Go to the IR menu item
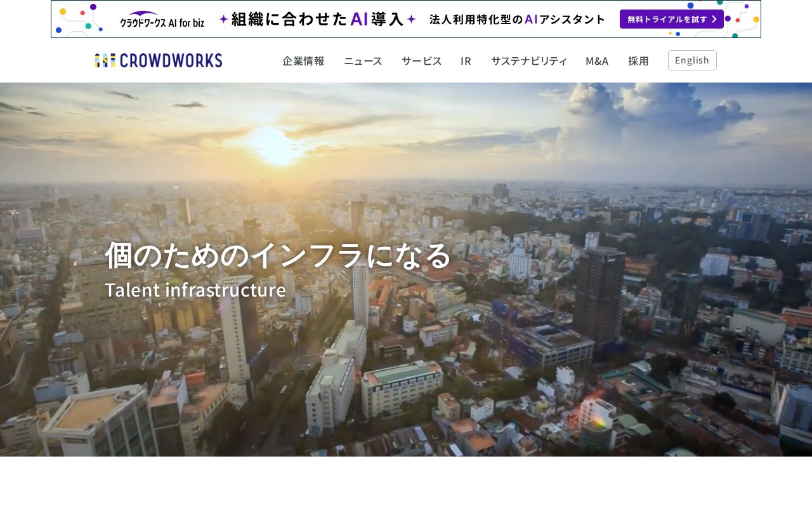 466,61
